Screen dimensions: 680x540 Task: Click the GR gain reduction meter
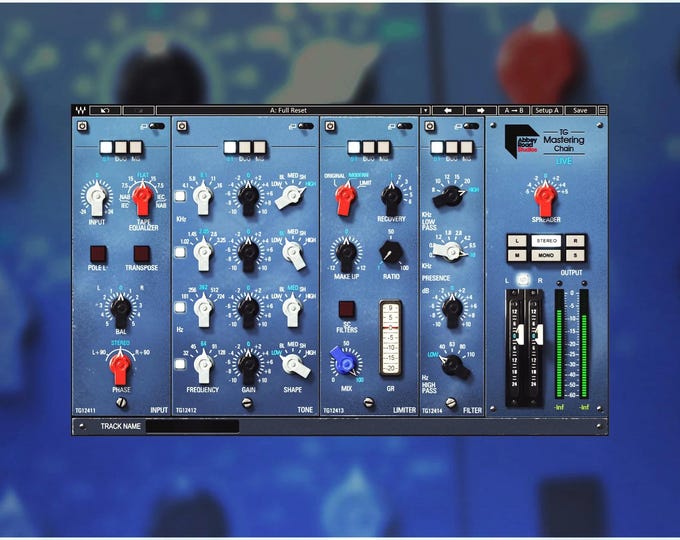pos(390,338)
